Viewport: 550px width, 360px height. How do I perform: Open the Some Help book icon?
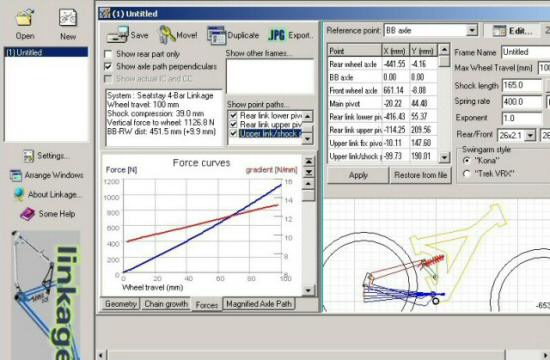[x=27, y=214]
